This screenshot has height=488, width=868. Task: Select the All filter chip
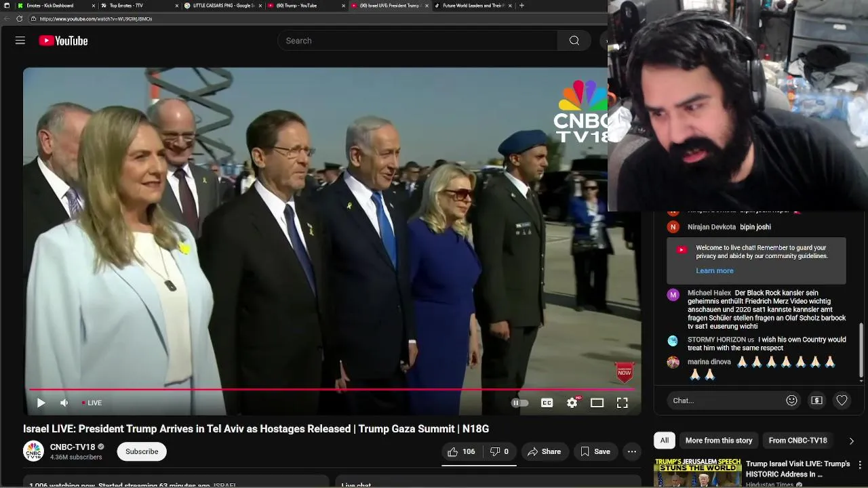pyautogui.click(x=665, y=441)
